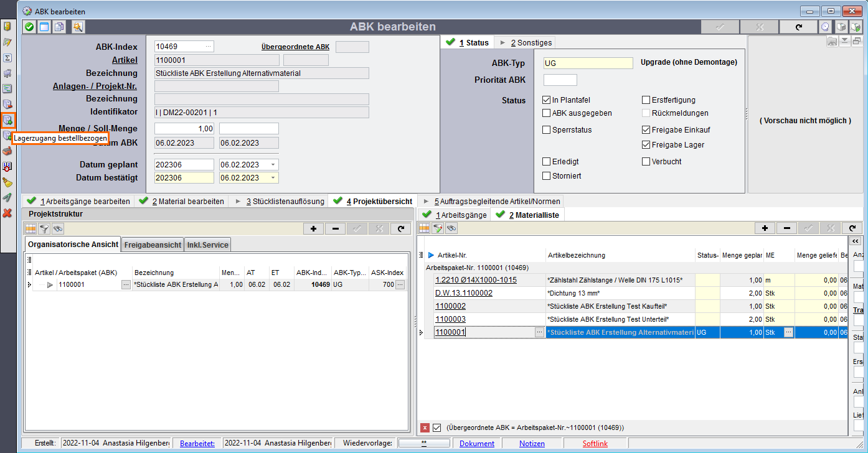Click the filter funnel icon in Projektstruktur toolbar
Screen dimensions: 868x453
[44, 228]
